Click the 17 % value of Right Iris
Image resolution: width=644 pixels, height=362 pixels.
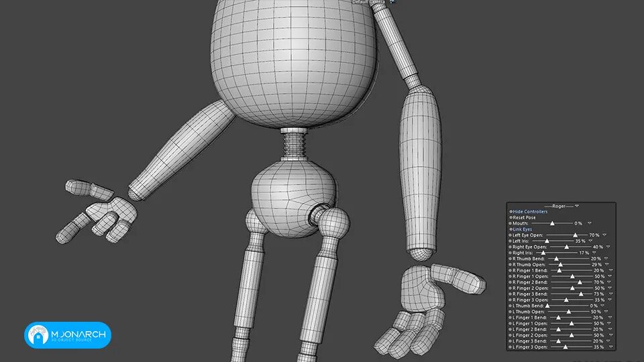pos(584,253)
